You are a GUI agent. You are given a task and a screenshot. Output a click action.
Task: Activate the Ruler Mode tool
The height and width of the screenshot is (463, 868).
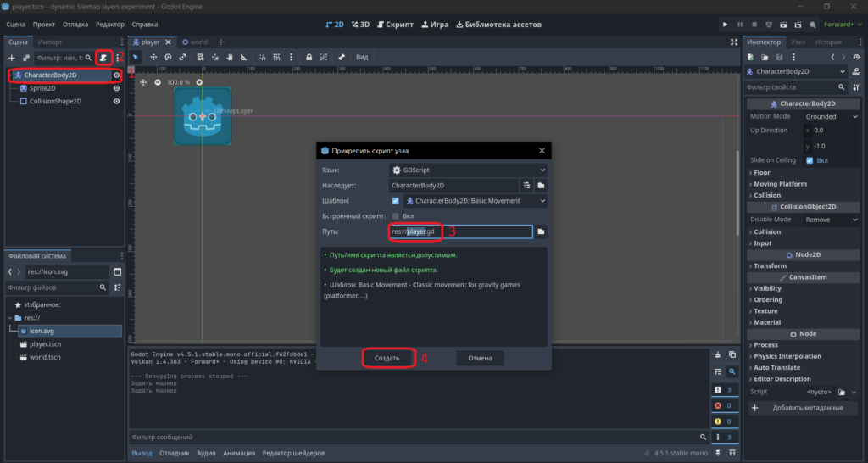pyautogui.click(x=243, y=57)
